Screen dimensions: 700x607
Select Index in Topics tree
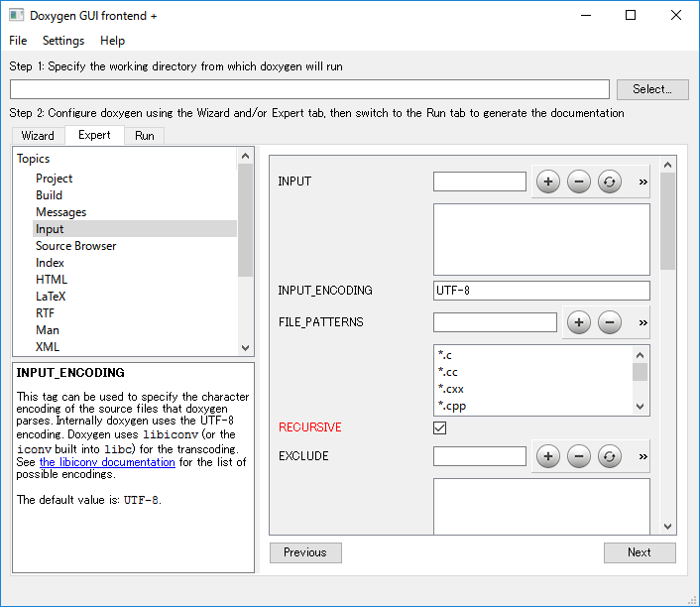tap(50, 263)
